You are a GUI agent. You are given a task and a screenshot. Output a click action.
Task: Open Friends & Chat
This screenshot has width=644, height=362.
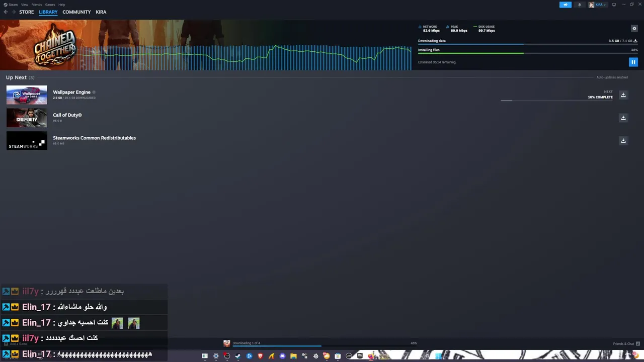(626, 344)
